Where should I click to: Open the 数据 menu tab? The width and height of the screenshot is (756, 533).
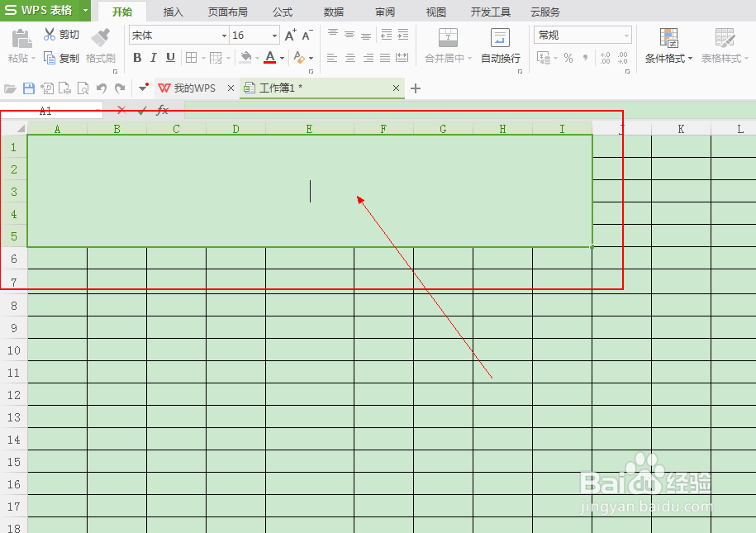tap(333, 12)
